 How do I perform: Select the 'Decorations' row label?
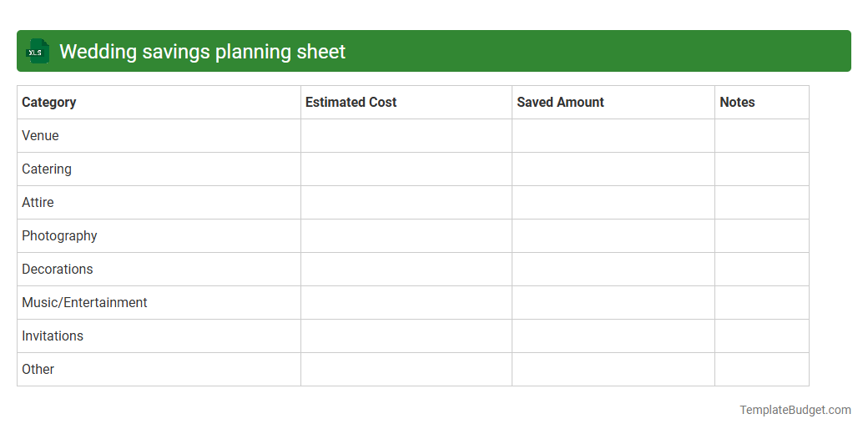(57, 269)
